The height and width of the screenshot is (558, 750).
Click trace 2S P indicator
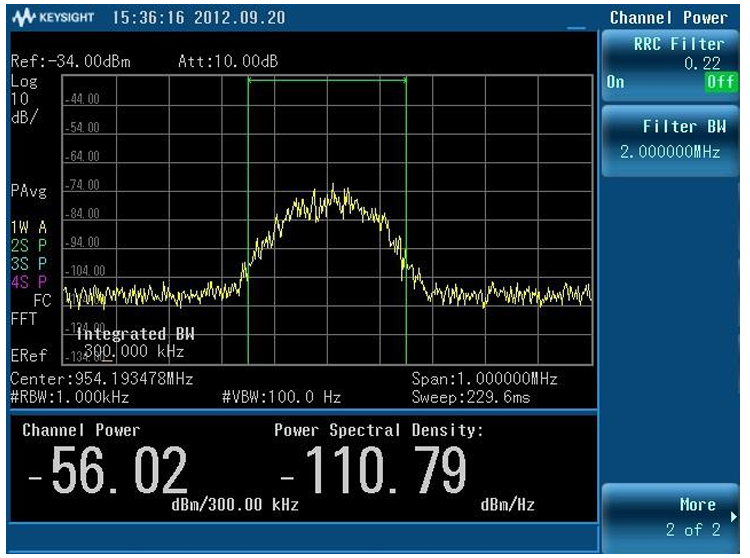(x=29, y=245)
